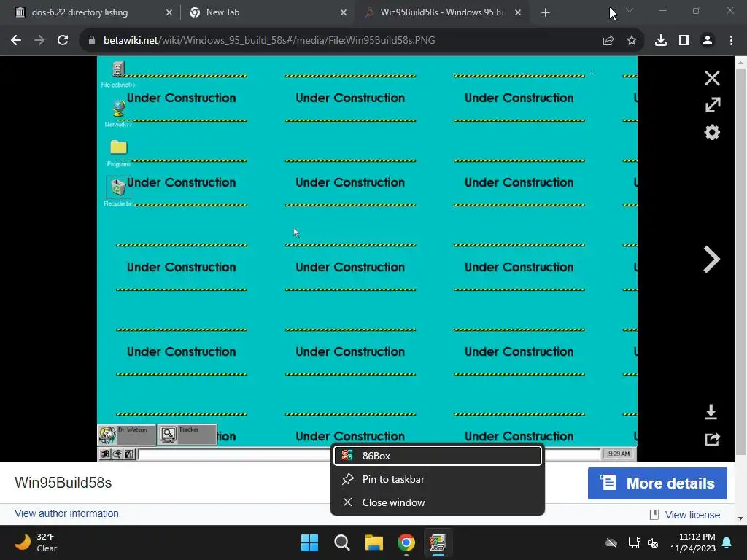Open weather widget showing 32°F Clear
Screen dimensions: 747x560
36,542
